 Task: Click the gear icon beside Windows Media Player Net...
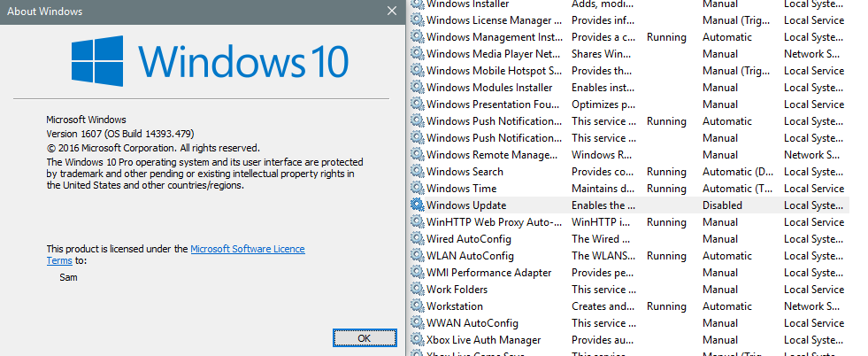point(417,54)
